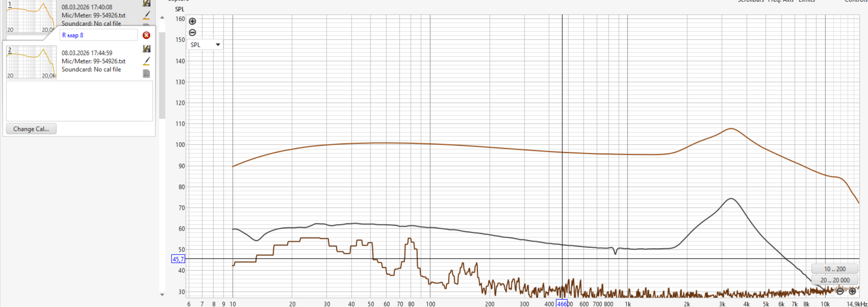Screen dimensions: 868x307
Task: Click the cursor SPL value box 45,7
Action: [178, 259]
